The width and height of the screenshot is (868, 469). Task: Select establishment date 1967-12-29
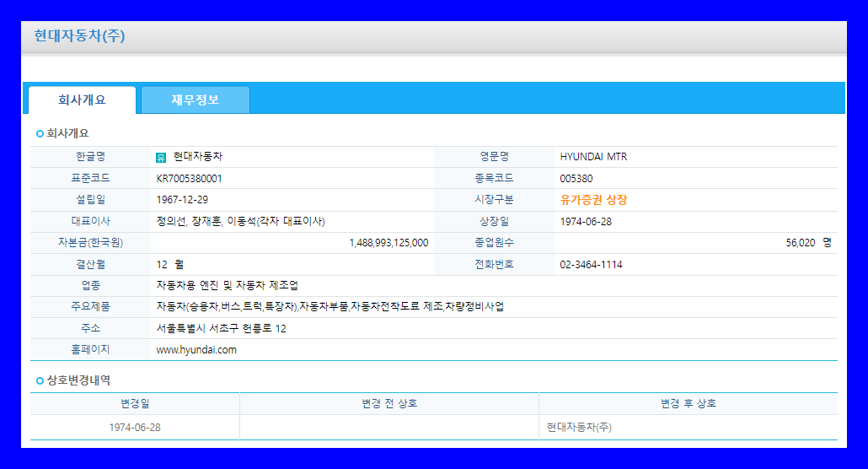point(182,200)
